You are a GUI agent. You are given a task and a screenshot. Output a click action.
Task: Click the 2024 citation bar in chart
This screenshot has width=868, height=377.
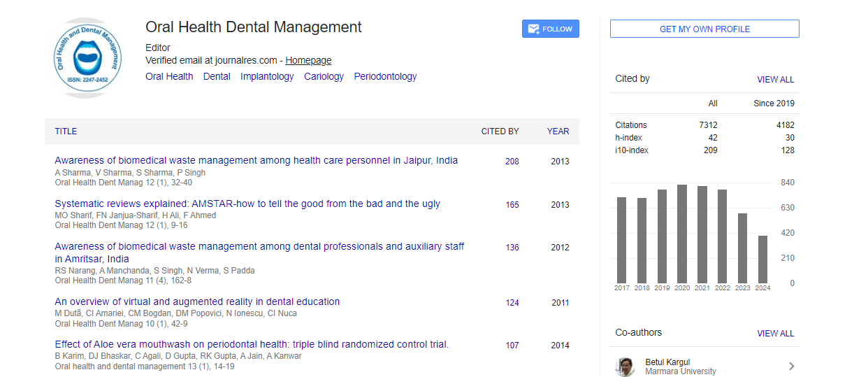[x=763, y=259]
